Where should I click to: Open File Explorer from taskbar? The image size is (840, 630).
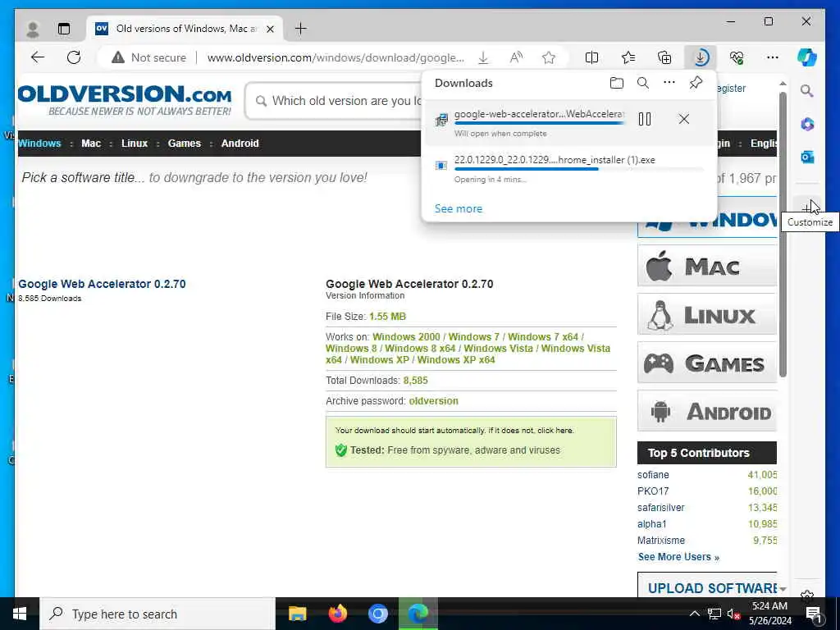[297, 614]
